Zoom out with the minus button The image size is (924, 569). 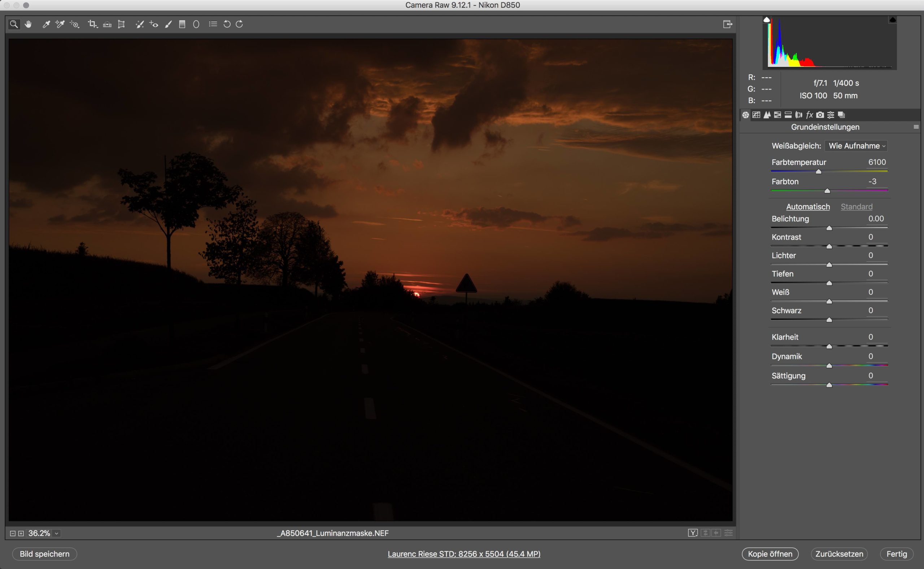coord(12,533)
